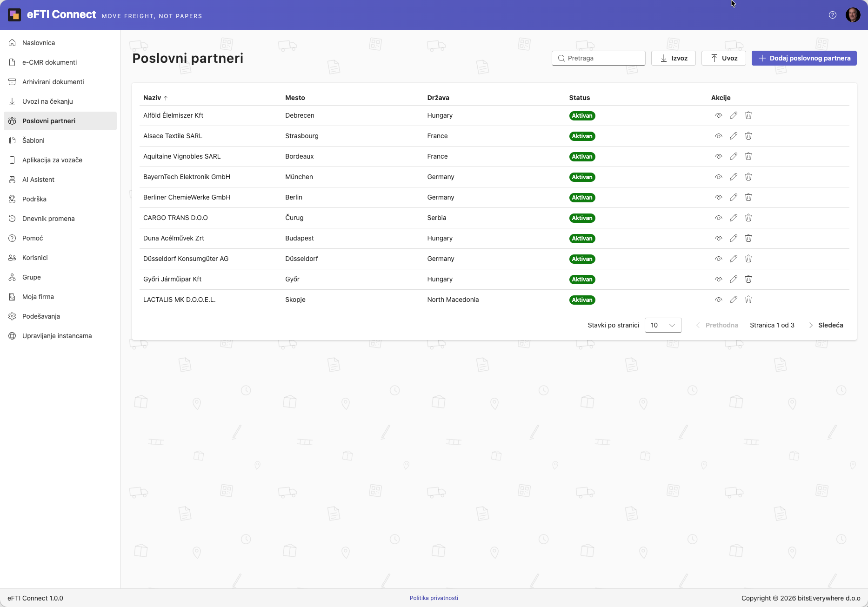Click the Mesto column header

coord(295,98)
